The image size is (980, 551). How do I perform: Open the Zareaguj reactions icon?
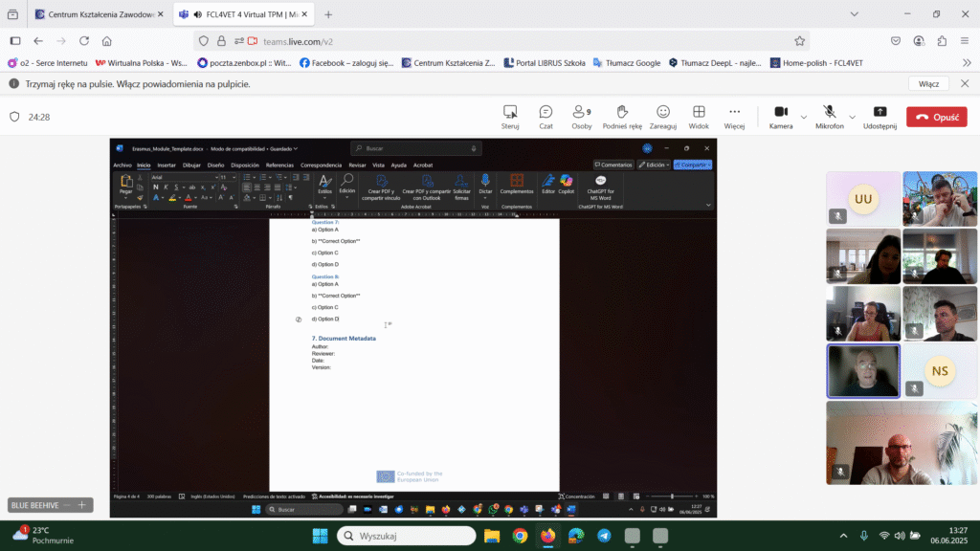click(x=662, y=113)
